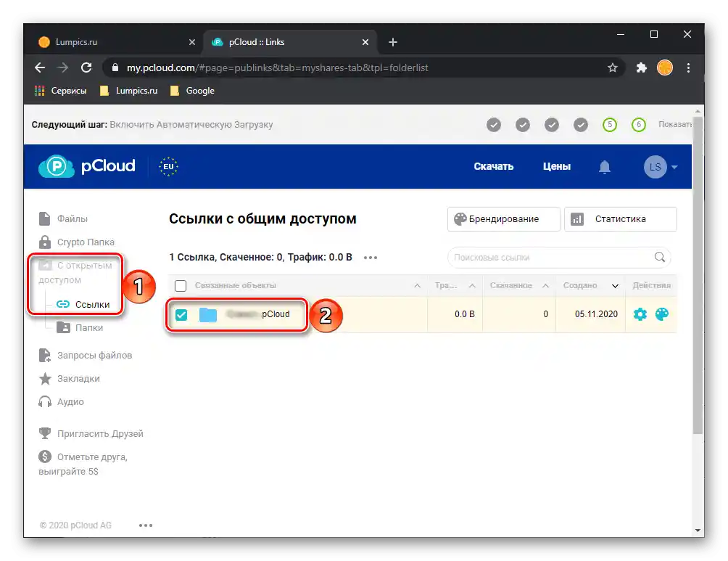Sort by Скачанное column

click(x=519, y=285)
